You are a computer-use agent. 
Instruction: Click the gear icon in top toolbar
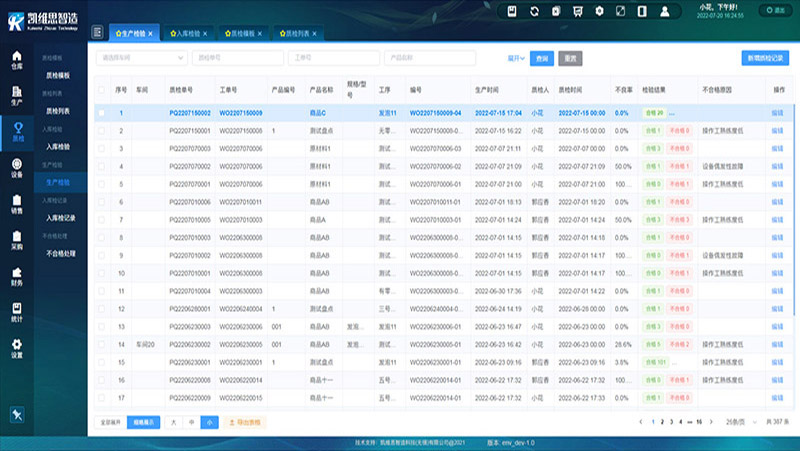coord(599,11)
